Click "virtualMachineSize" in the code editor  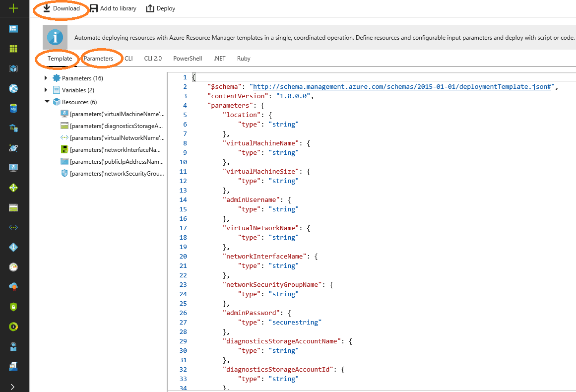(260, 172)
